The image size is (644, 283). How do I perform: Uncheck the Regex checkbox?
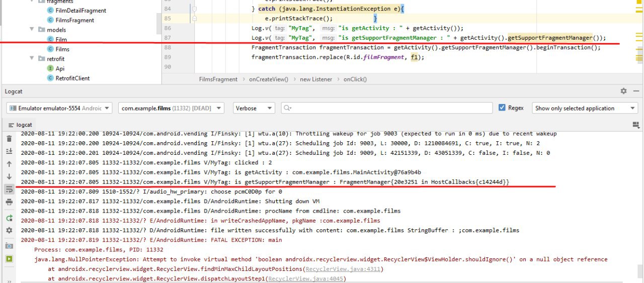502,108
